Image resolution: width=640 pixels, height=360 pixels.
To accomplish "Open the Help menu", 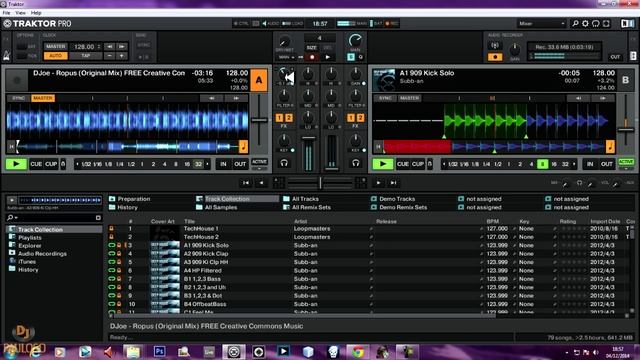I will point(36,13).
